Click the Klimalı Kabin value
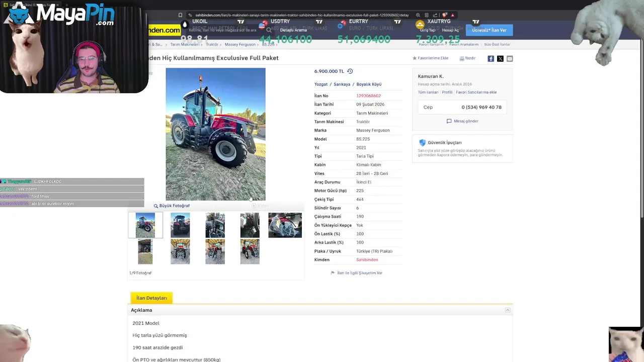Viewport: 644px width, 362px height. click(x=368, y=165)
